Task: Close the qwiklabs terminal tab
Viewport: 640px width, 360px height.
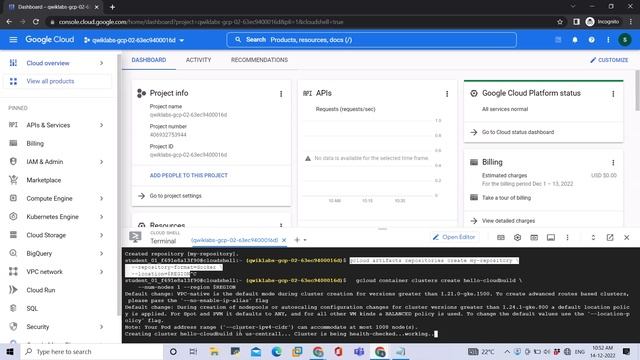Action: pos(284,240)
